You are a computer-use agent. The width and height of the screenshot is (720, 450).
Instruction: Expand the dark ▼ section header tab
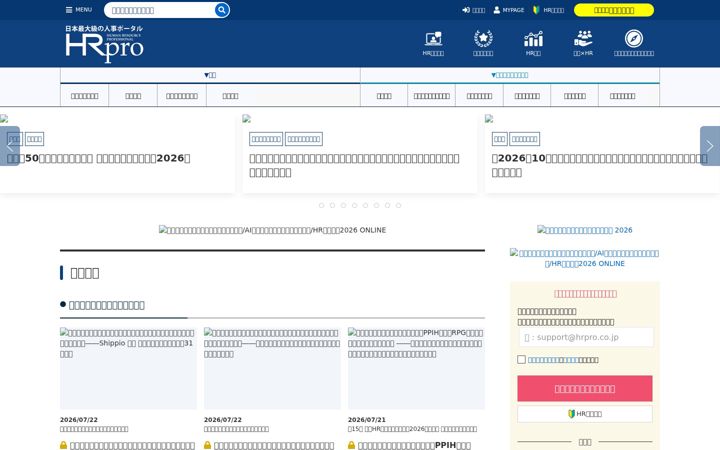[210, 75]
